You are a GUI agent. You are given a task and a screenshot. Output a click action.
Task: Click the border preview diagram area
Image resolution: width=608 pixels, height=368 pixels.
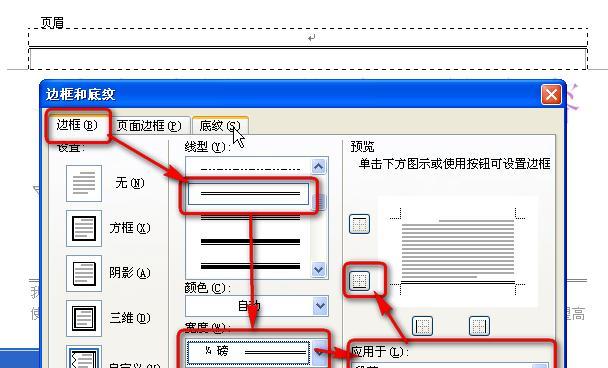pos(458,251)
